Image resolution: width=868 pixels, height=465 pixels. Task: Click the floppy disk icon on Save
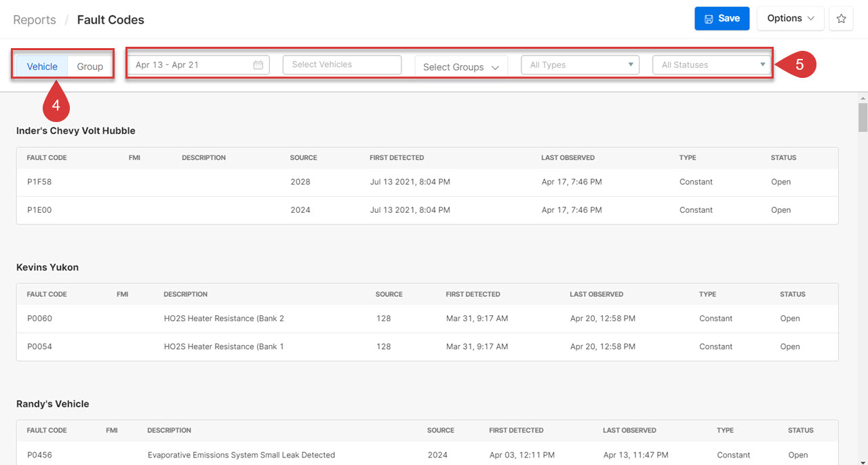click(709, 19)
